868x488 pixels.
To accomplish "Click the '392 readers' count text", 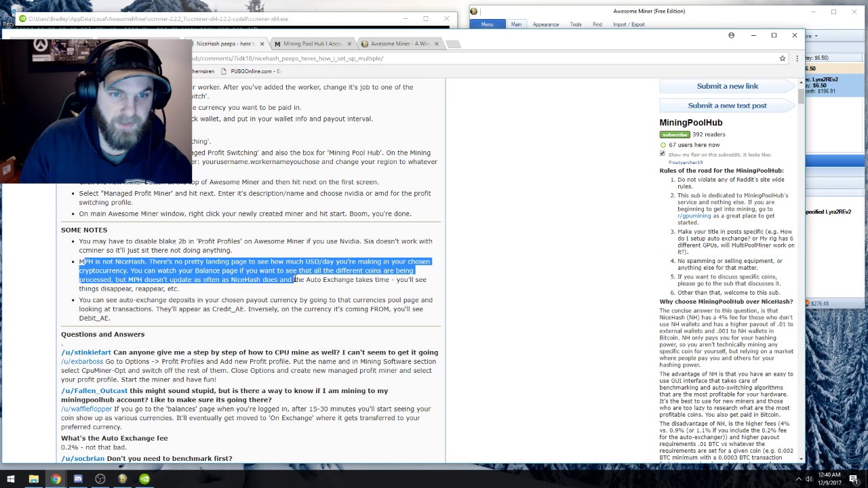I will coord(709,134).
